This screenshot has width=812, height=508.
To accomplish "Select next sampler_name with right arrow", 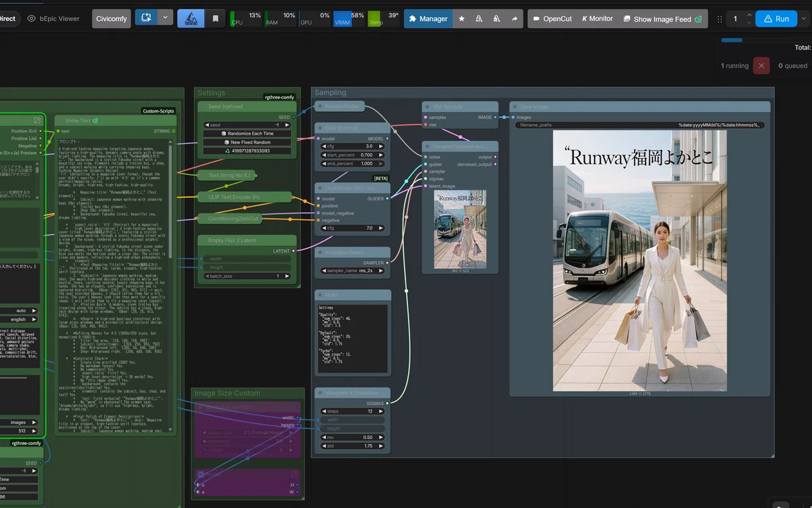I will [382, 270].
